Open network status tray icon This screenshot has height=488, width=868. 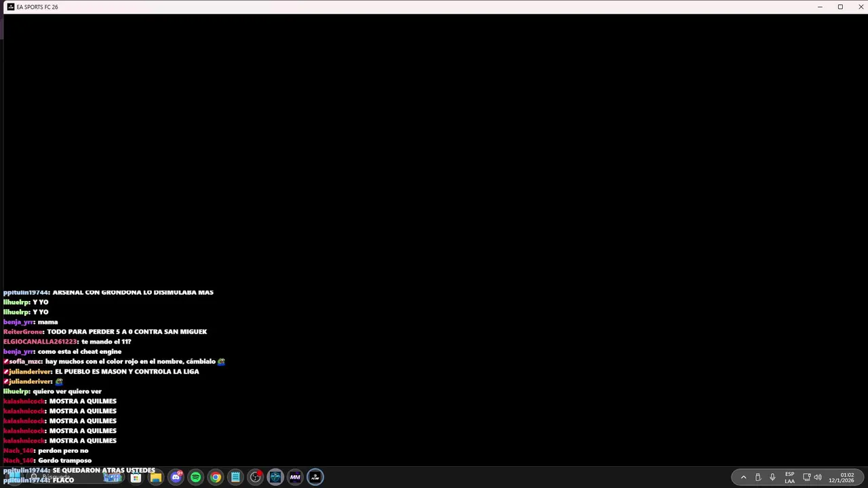coord(806,477)
